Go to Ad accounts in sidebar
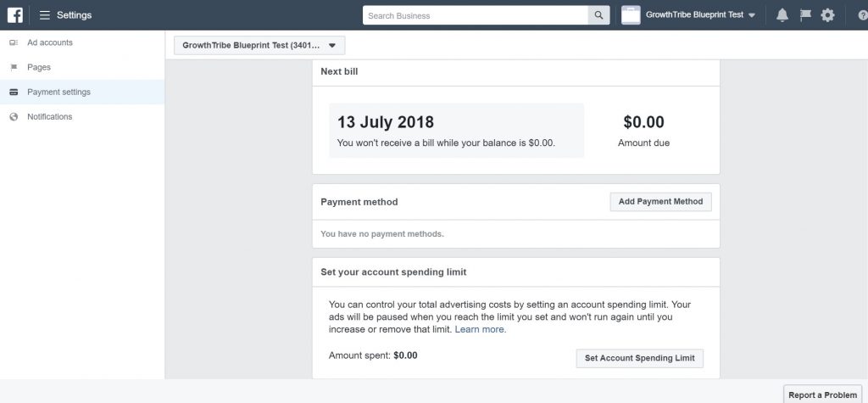This screenshot has height=403, width=868. 50,42
